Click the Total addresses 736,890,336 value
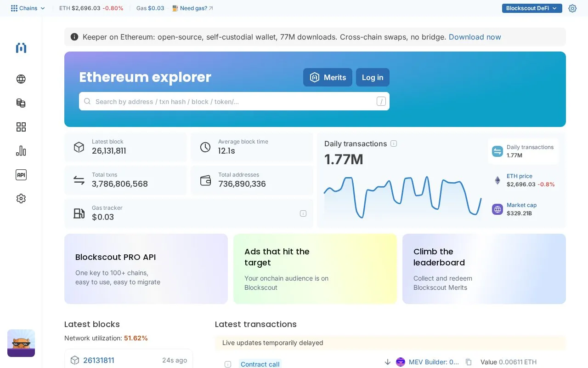Viewport: 588px width, 368px height. click(242, 184)
